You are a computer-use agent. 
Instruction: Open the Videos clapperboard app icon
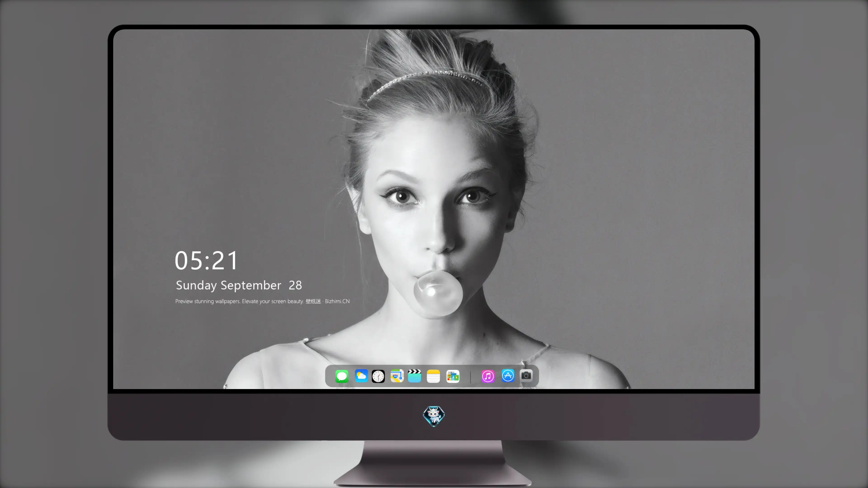(x=415, y=376)
